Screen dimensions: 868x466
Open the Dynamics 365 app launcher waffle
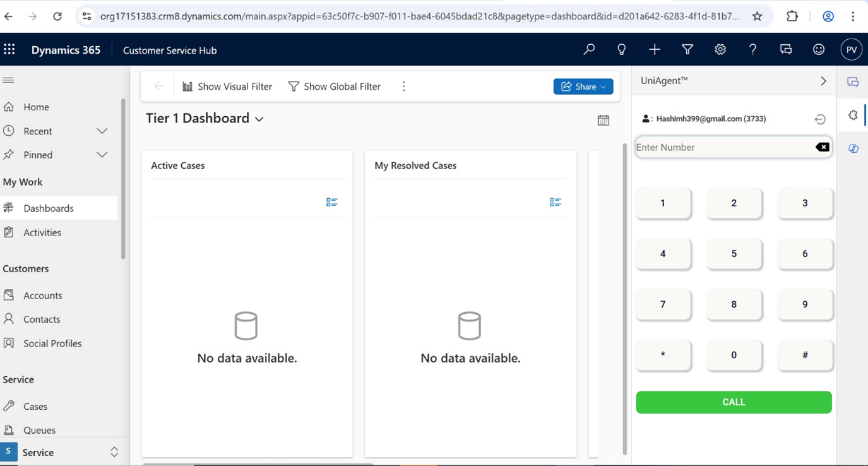pos(9,50)
